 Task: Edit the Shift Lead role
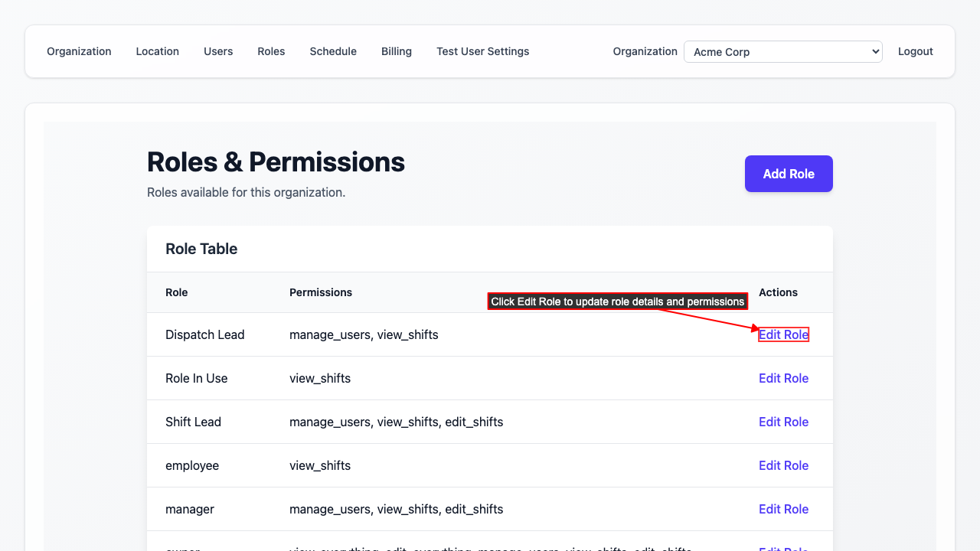pos(783,422)
